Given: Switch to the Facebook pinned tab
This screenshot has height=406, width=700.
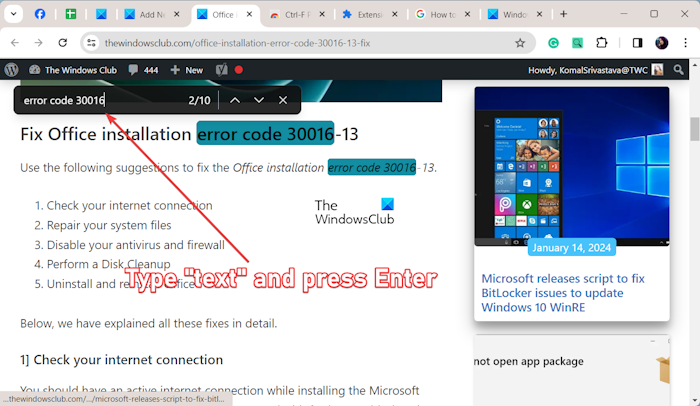Looking at the screenshot, I should pyautogui.click(x=40, y=14).
